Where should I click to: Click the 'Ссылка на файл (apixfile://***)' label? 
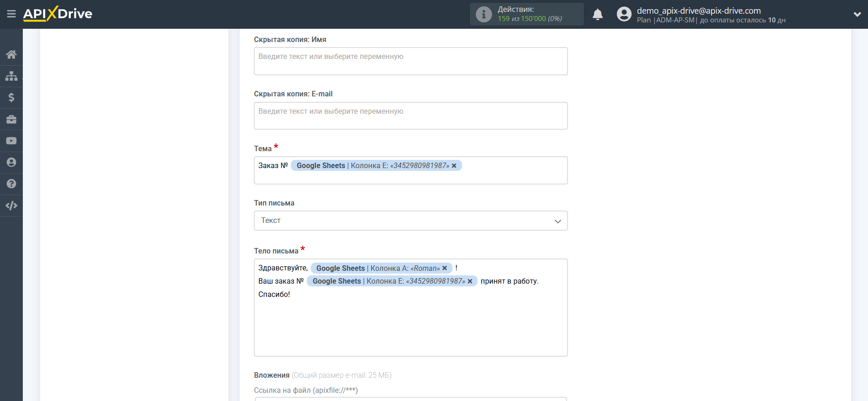tap(306, 390)
